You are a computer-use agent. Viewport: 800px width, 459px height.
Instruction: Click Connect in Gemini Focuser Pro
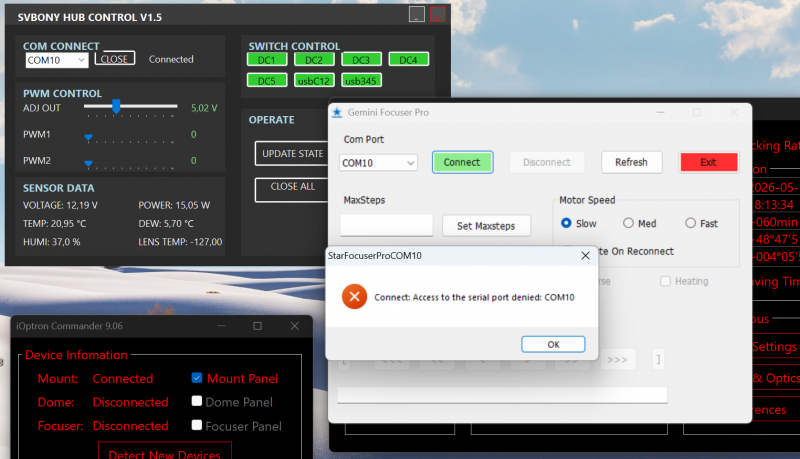[x=462, y=162]
